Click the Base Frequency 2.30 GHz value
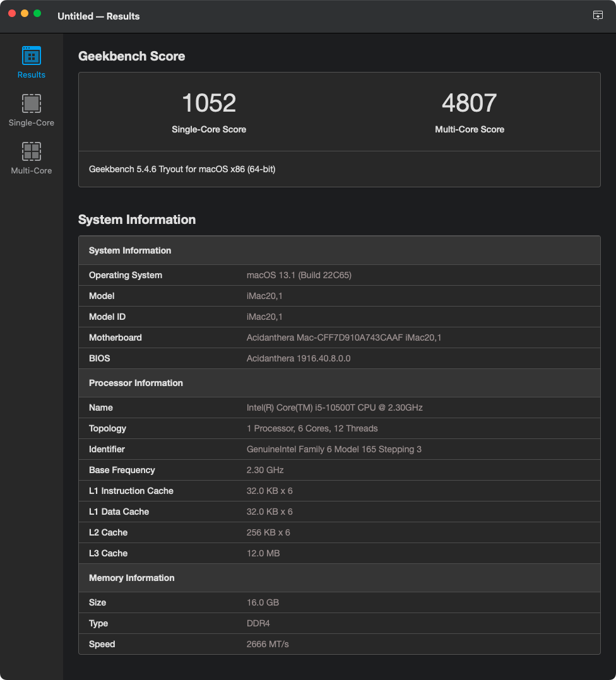Viewport: 616px width, 680px height. pyautogui.click(x=265, y=470)
